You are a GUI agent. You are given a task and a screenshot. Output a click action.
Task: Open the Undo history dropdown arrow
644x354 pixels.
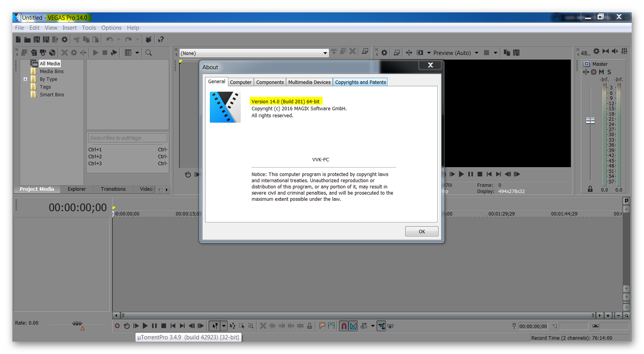118,39
